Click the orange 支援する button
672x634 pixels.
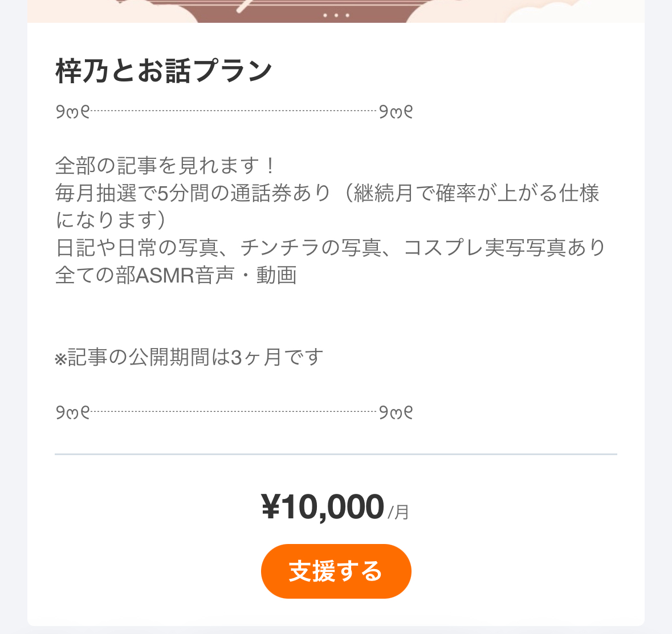coord(336,571)
